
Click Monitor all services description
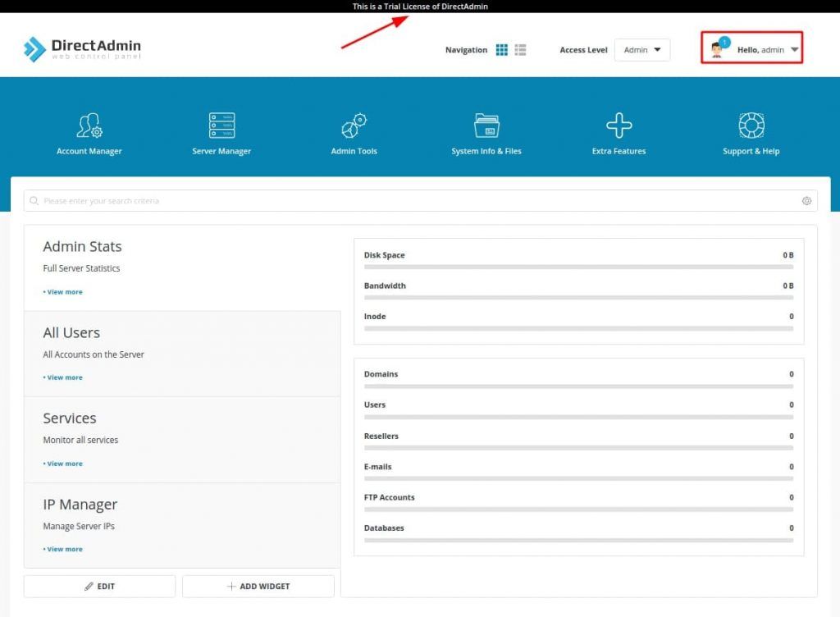80,440
